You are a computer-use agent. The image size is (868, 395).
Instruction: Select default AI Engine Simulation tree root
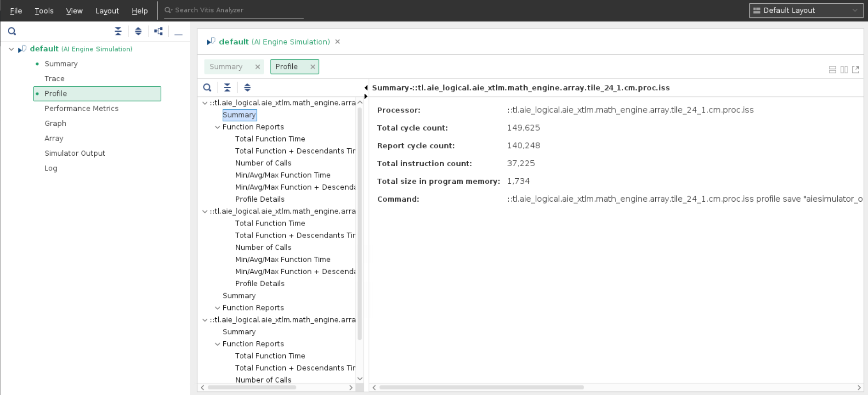(81, 49)
